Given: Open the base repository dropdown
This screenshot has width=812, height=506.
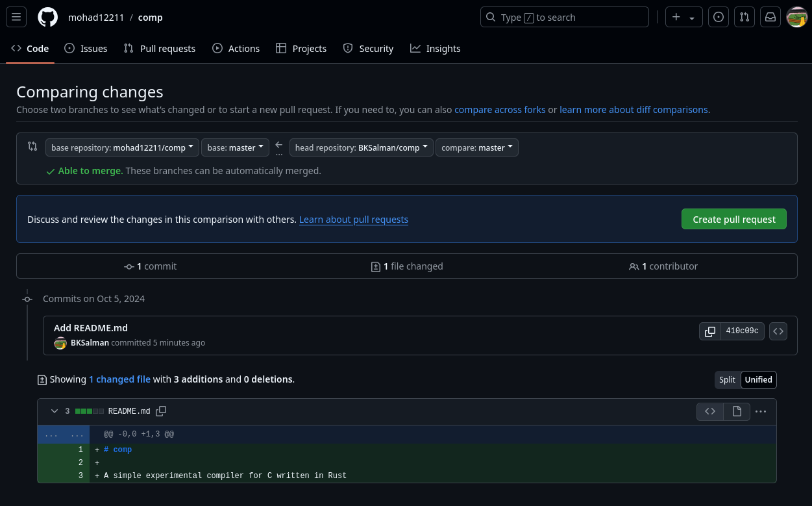Looking at the screenshot, I should 122,147.
